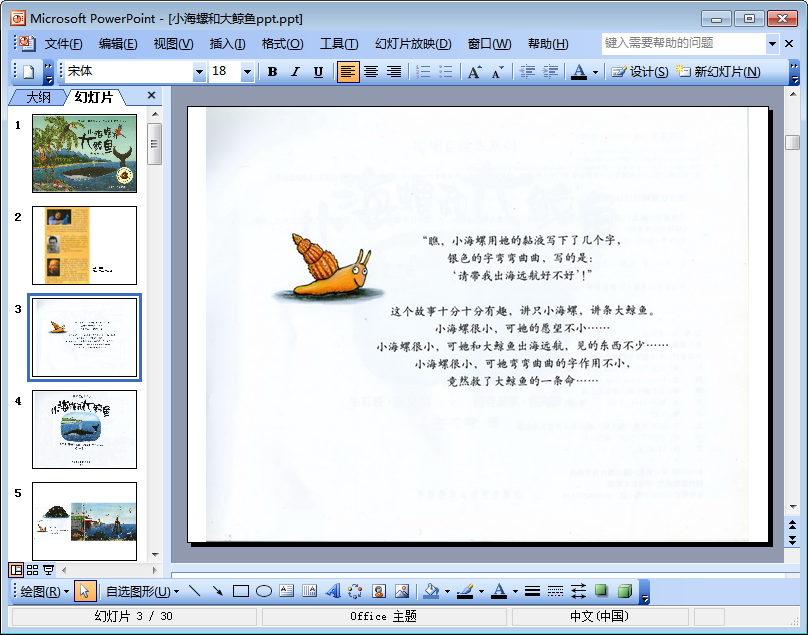
Task: Open the font size 18 dropdown
Action: tap(247, 72)
